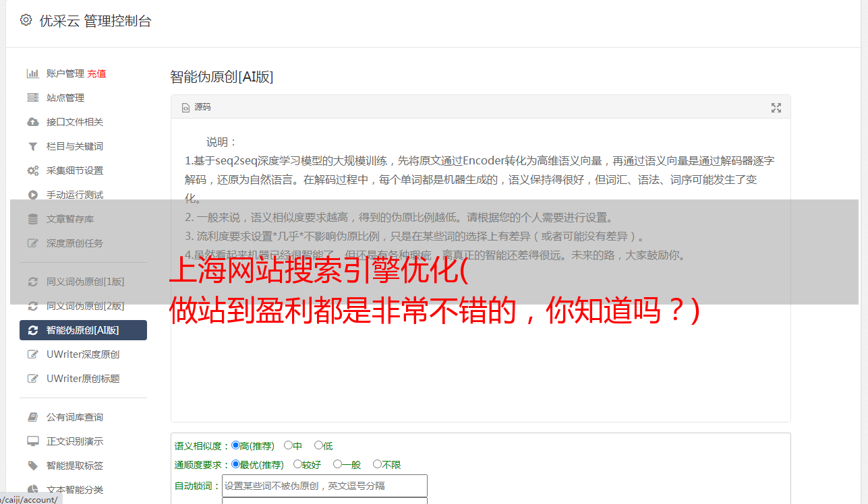Screen dimensions: 868x504
Task: Click the 栏目与关键词 filter funnel icon
Action: point(32,146)
